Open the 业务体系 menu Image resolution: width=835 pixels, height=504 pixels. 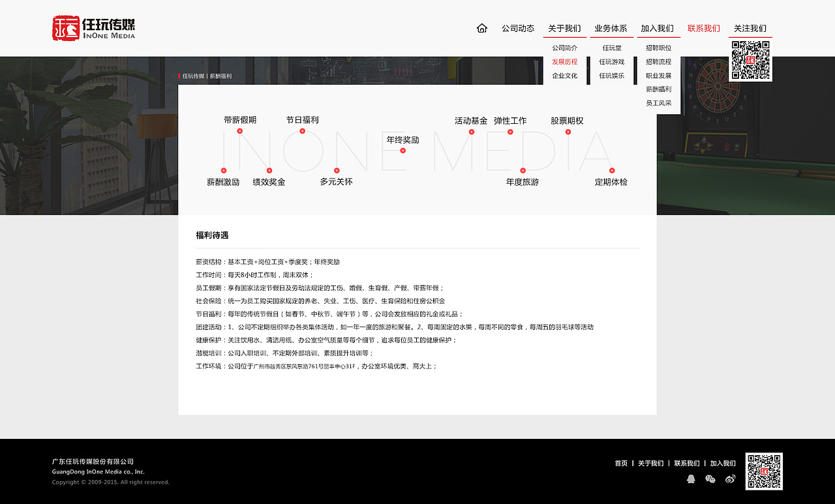pos(611,28)
